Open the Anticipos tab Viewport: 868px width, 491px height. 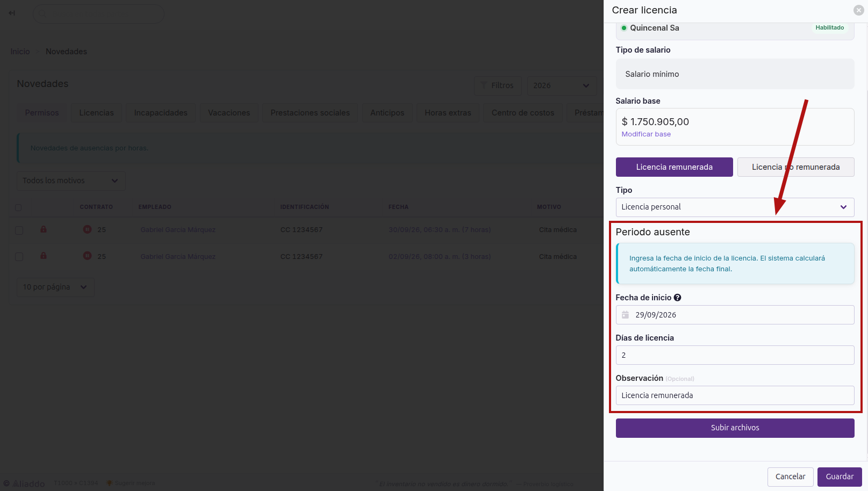387,113
